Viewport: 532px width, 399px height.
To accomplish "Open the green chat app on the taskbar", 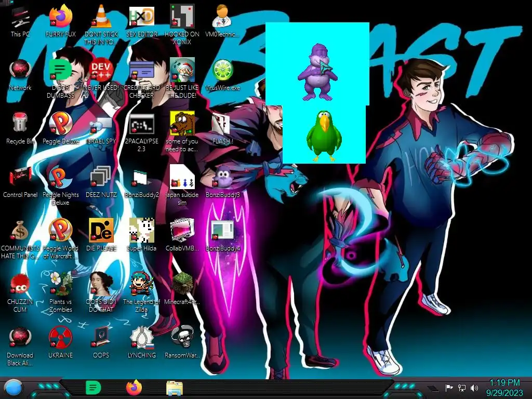I will [94, 388].
